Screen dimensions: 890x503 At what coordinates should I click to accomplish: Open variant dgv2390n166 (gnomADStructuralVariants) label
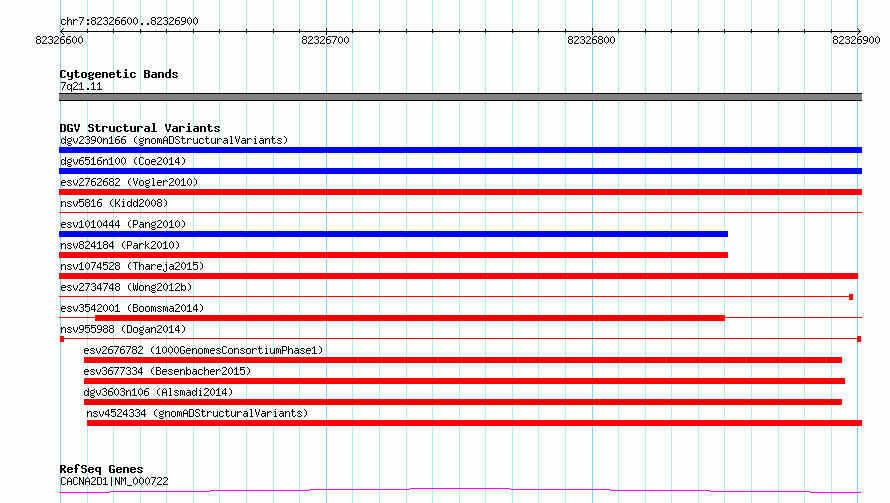coord(174,140)
